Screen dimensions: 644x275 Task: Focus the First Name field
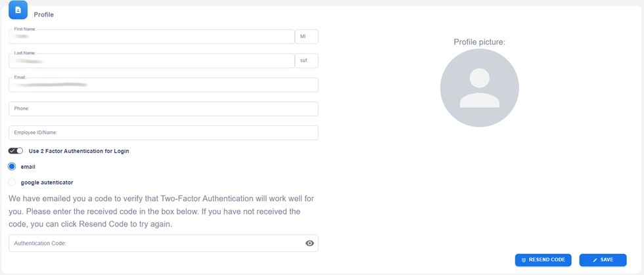tap(151, 37)
